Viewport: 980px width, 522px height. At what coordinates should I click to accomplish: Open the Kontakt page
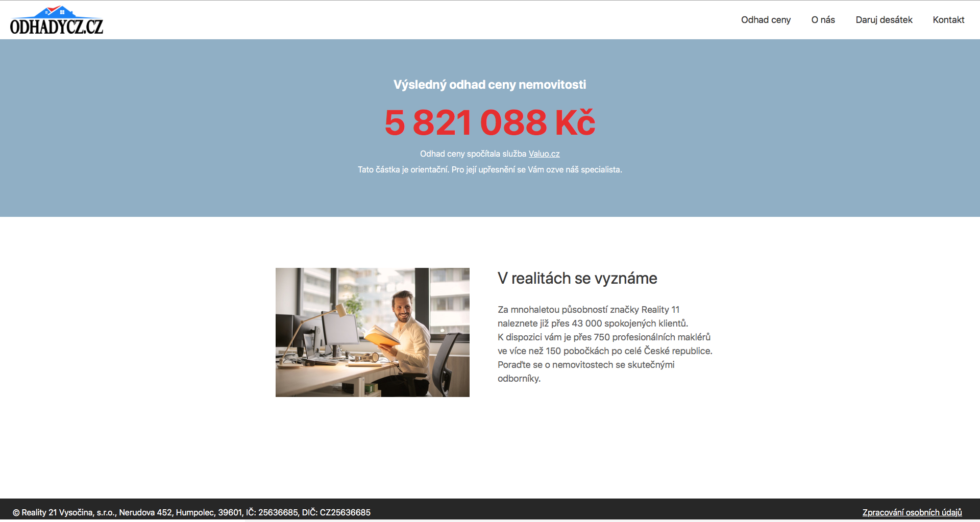[x=948, y=20]
